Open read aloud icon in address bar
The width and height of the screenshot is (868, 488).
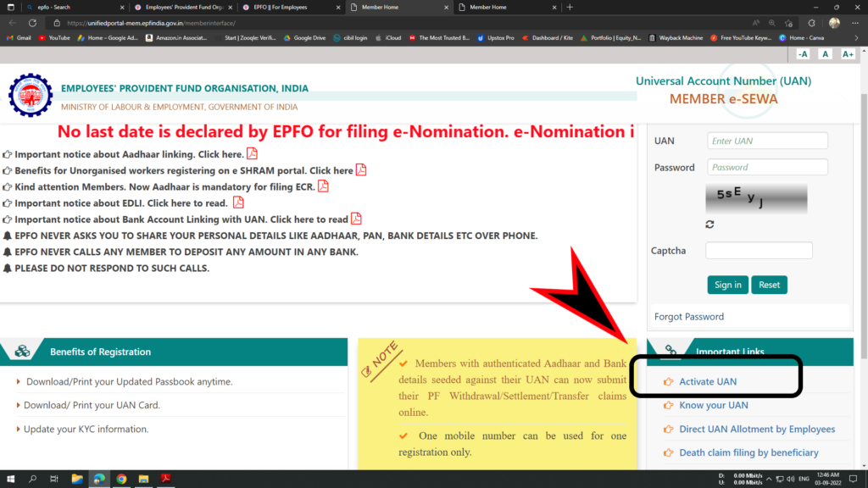tap(755, 23)
